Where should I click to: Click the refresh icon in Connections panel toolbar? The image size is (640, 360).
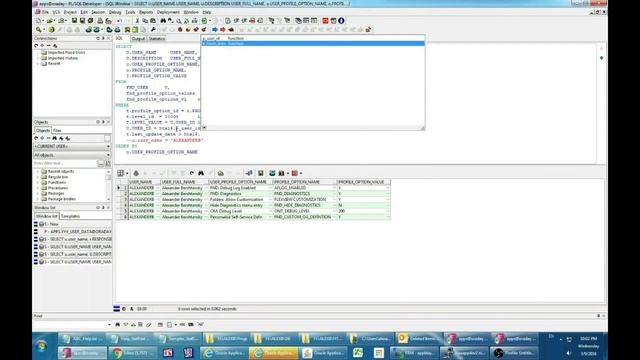coord(36,46)
